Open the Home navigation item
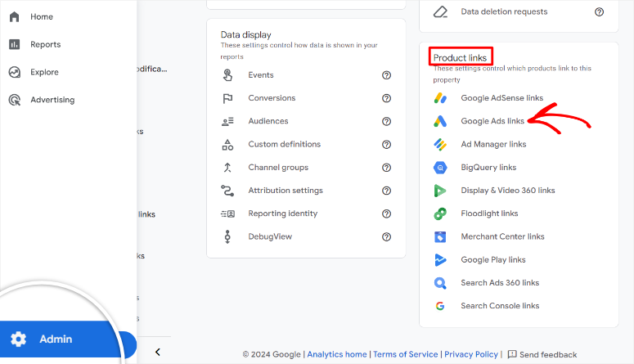Image resolution: width=634 pixels, height=364 pixels. click(42, 16)
